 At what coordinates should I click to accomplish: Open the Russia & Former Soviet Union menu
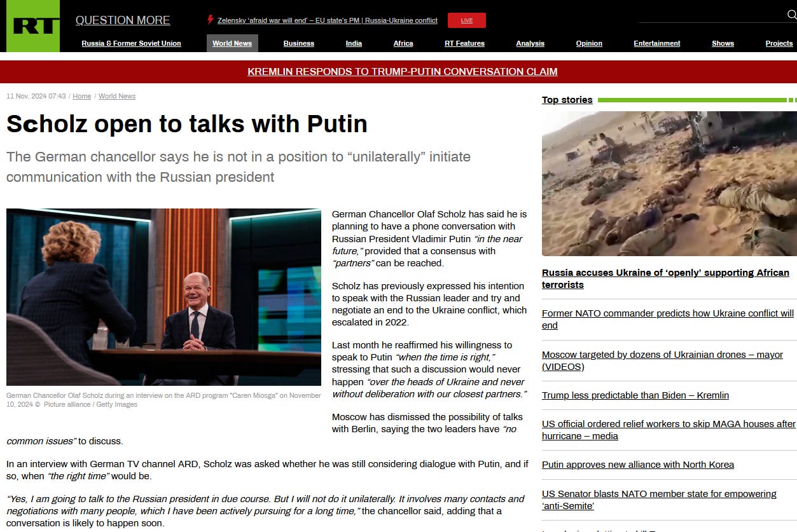click(132, 43)
